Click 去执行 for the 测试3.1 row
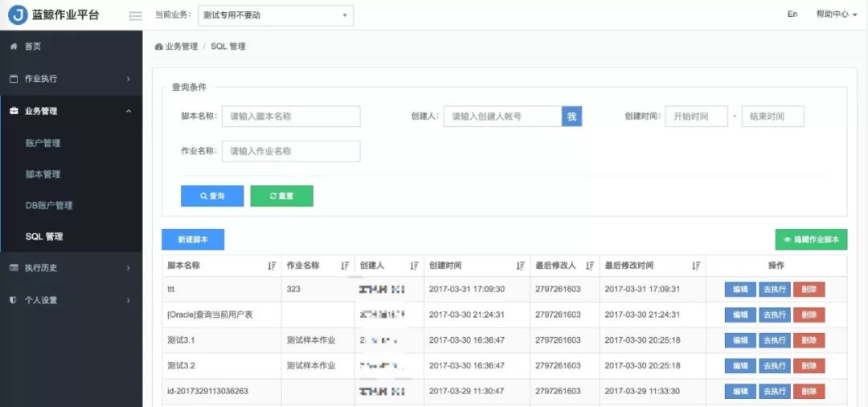The height and width of the screenshot is (407, 868). coord(775,340)
